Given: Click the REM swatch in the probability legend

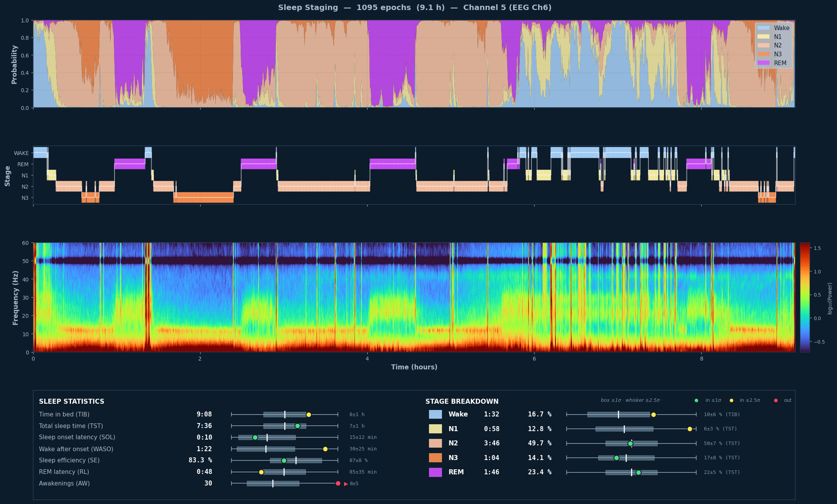Looking at the screenshot, I should (x=763, y=63).
